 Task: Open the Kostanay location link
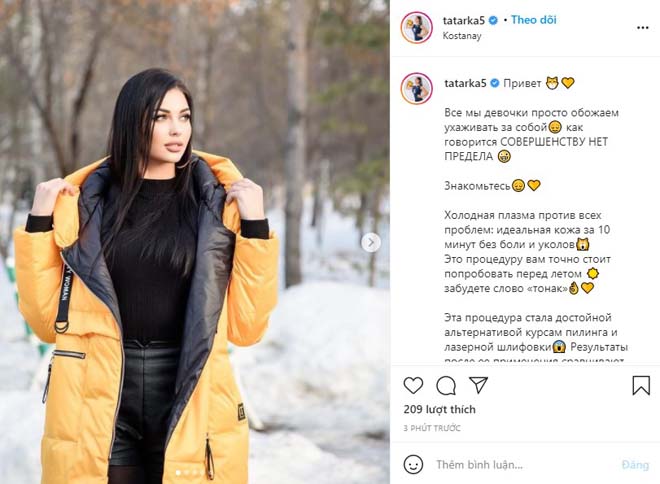tap(462, 36)
